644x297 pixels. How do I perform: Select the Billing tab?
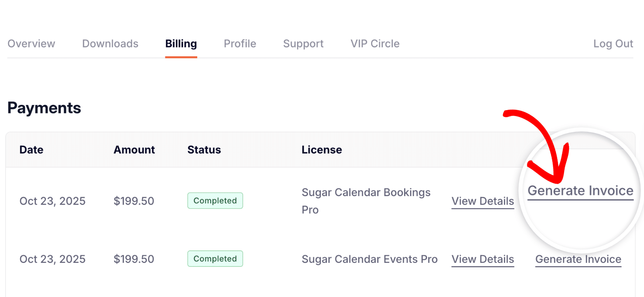[x=181, y=44]
